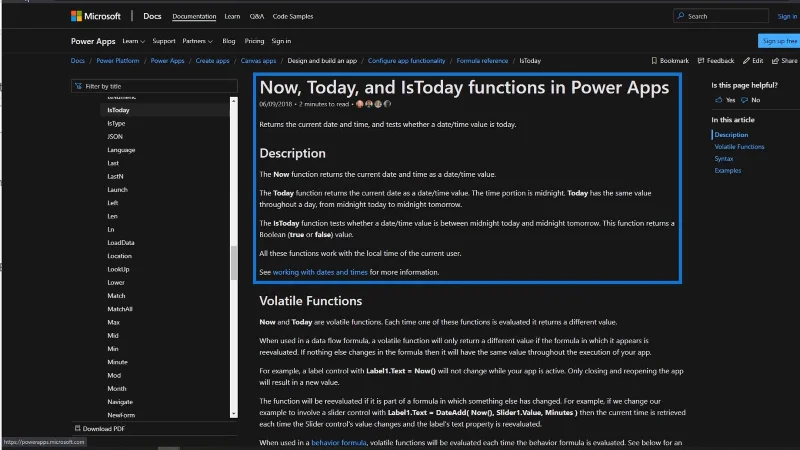Click the Docs breadcrumb

pyautogui.click(x=78, y=60)
